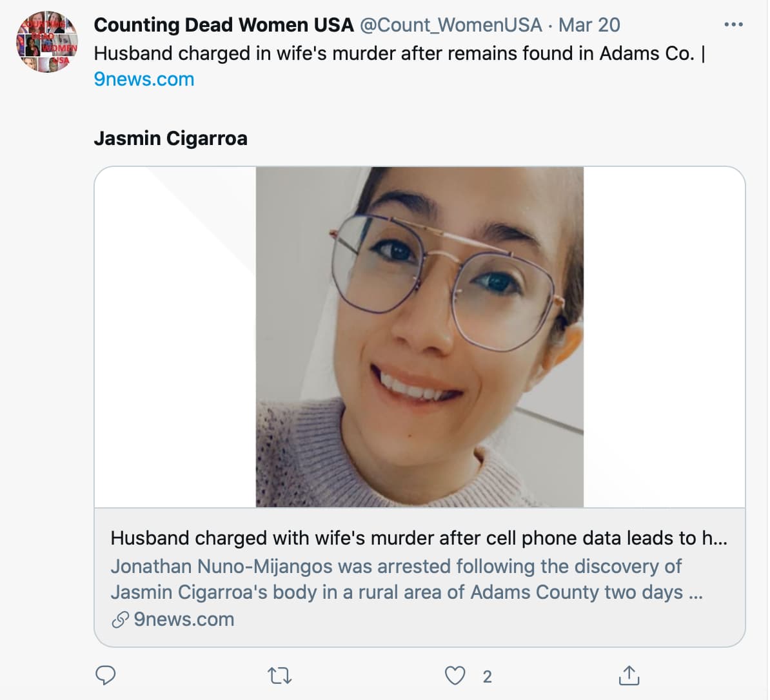Like the tweet with the heart icon
Image resolution: width=770 pixels, height=700 pixels.
pos(455,676)
